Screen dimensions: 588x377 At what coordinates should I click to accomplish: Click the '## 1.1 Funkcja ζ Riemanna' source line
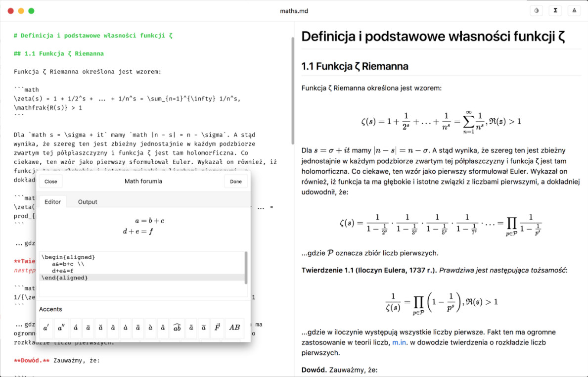[x=59, y=53]
